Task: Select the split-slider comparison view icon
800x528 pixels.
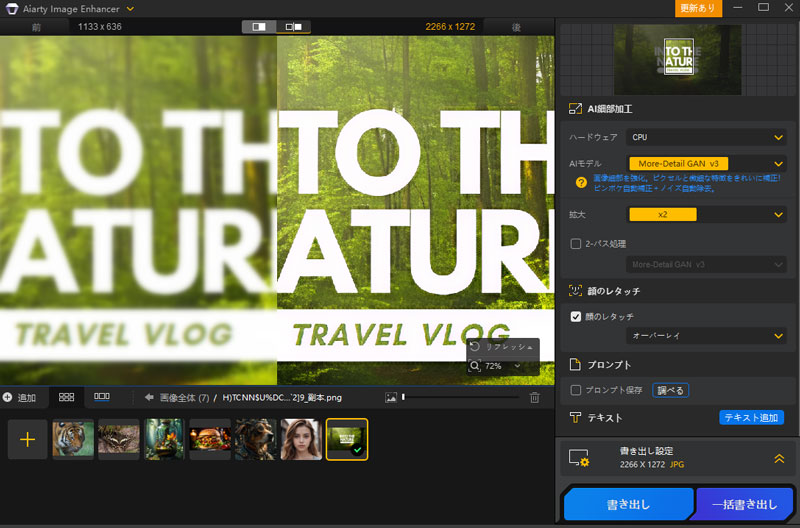Action: [293, 27]
